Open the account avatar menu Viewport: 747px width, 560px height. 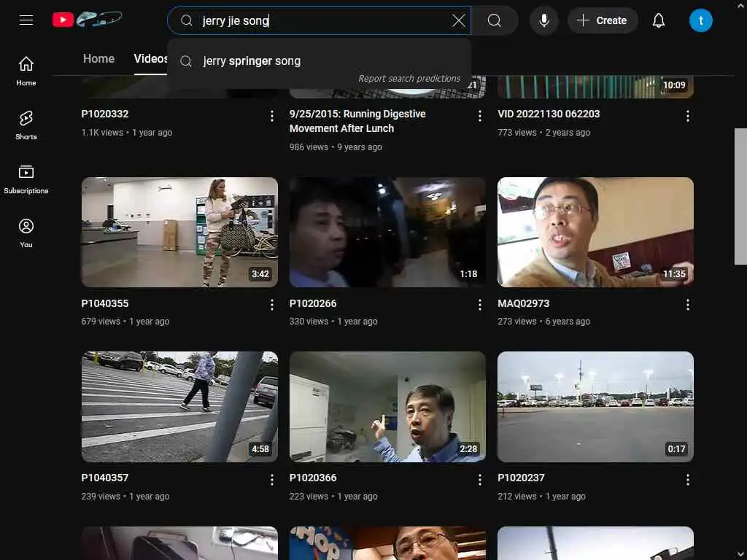tap(700, 20)
